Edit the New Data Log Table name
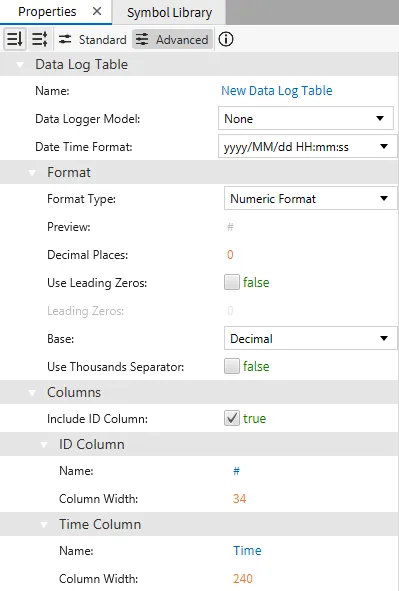399x591 pixels. (x=277, y=91)
